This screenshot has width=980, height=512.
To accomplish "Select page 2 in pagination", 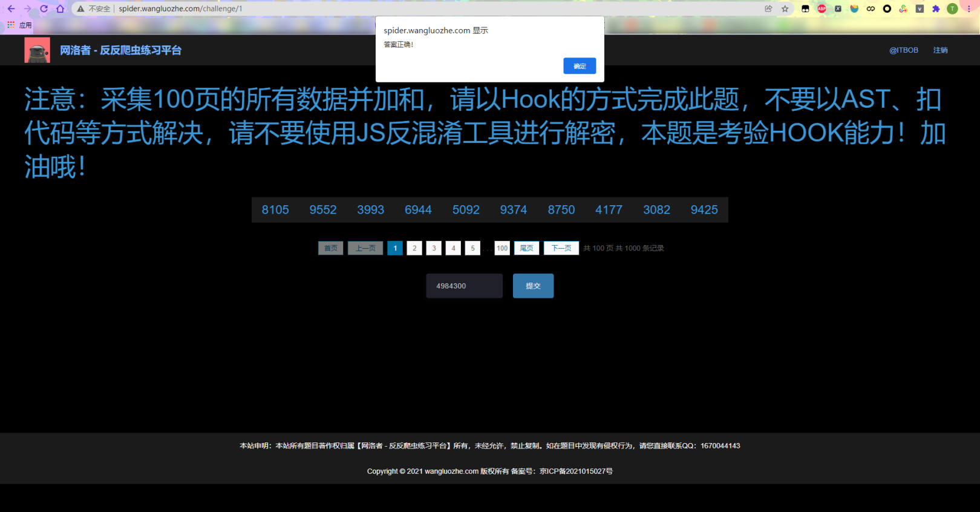I will (414, 248).
